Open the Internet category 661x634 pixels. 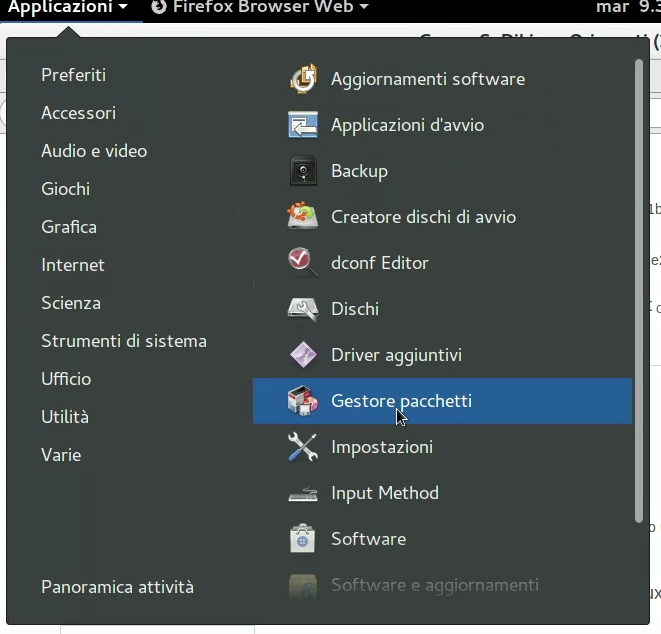click(x=73, y=265)
